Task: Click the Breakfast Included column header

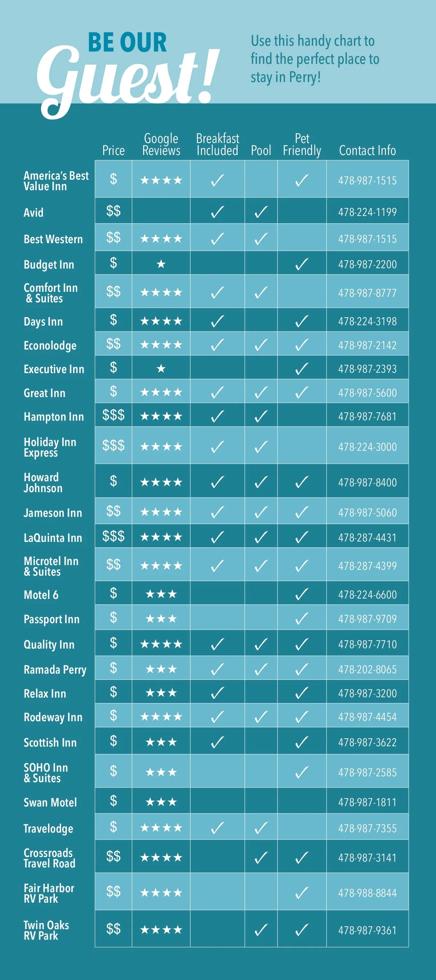Action: point(217,144)
